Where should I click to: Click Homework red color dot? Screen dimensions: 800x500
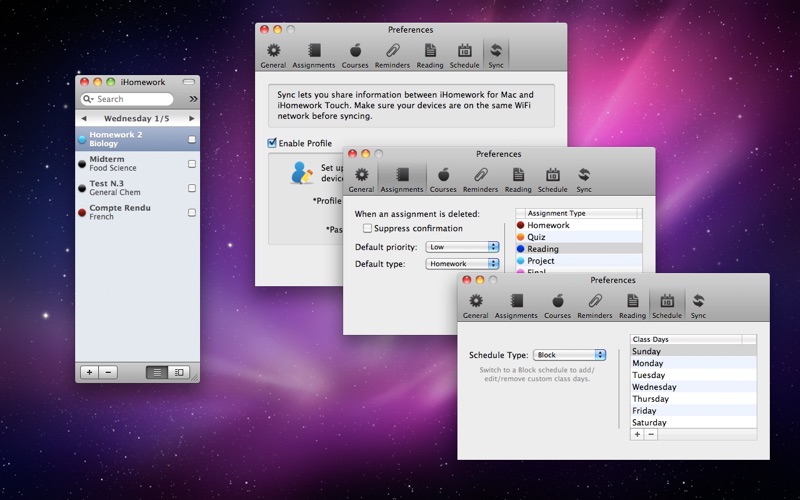pos(520,225)
